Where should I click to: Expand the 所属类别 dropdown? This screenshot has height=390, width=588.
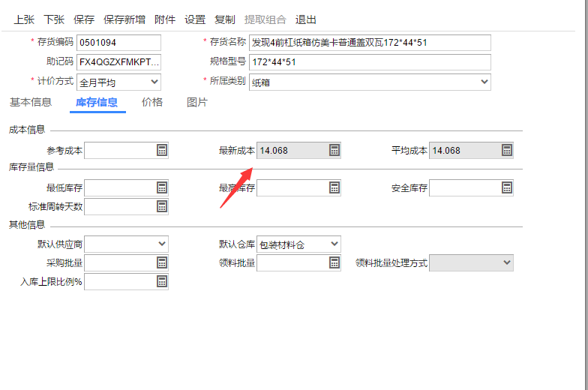pos(484,82)
